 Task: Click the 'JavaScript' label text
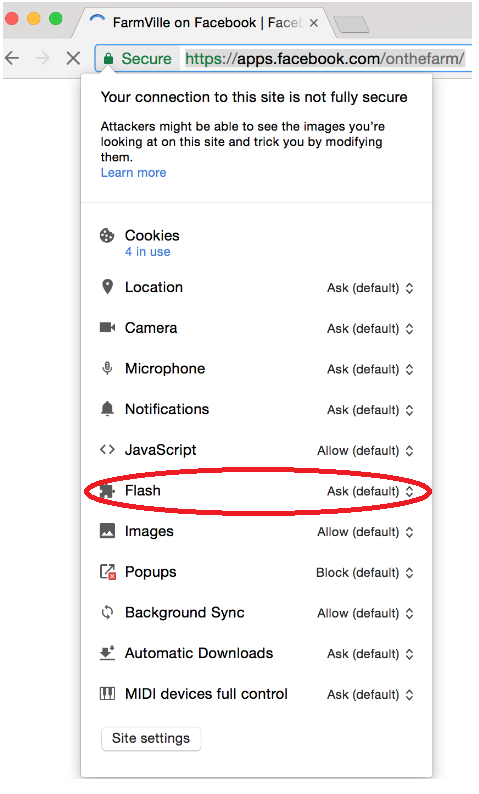(161, 450)
